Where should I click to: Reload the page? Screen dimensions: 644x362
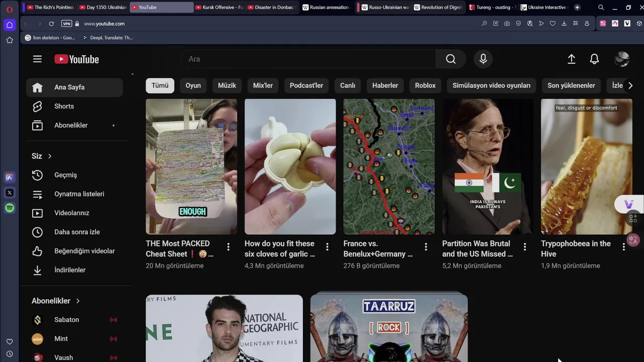[51, 24]
